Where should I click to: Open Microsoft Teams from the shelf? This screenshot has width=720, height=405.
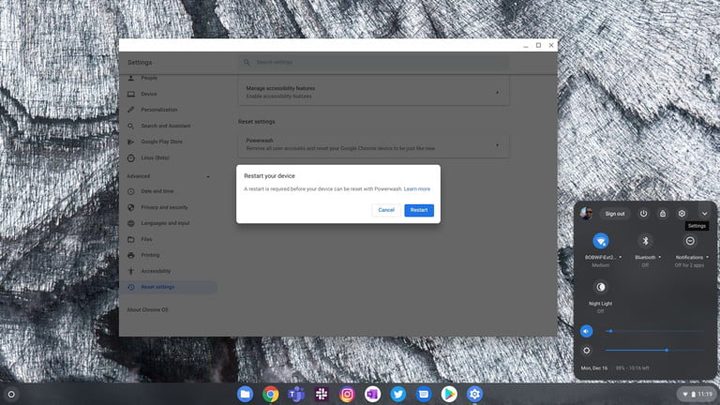point(296,394)
